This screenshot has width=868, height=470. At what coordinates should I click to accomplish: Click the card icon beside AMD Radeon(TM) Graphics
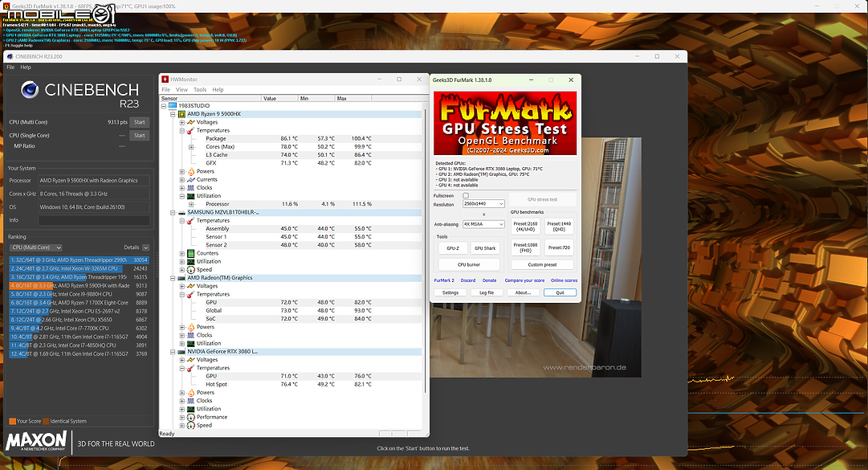[x=181, y=278]
